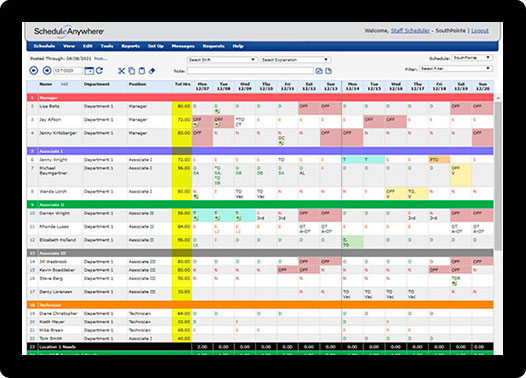Click employee name Rhonda Lusso
The width and height of the screenshot is (526, 378).
coord(54,227)
